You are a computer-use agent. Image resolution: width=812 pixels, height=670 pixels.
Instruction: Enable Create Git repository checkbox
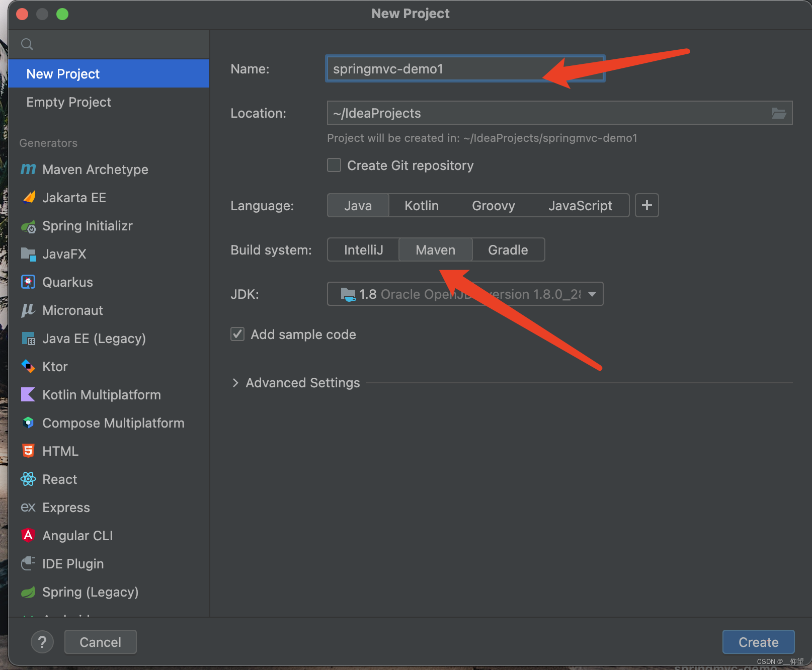coord(334,165)
